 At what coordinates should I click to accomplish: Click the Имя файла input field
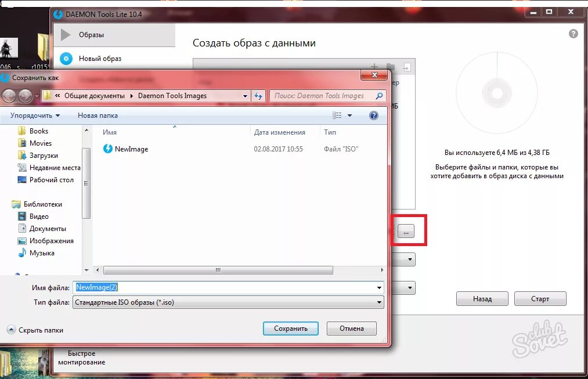click(x=224, y=287)
